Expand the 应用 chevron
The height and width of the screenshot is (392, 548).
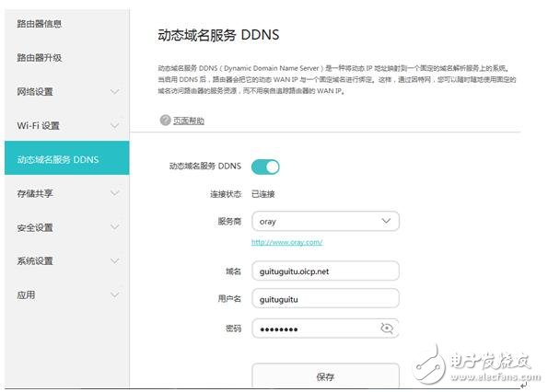coord(114,295)
